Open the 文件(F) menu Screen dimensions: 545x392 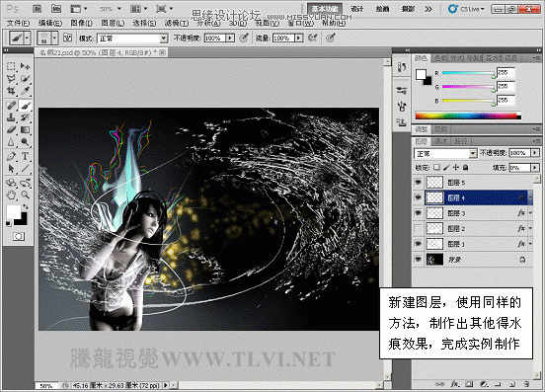point(18,24)
